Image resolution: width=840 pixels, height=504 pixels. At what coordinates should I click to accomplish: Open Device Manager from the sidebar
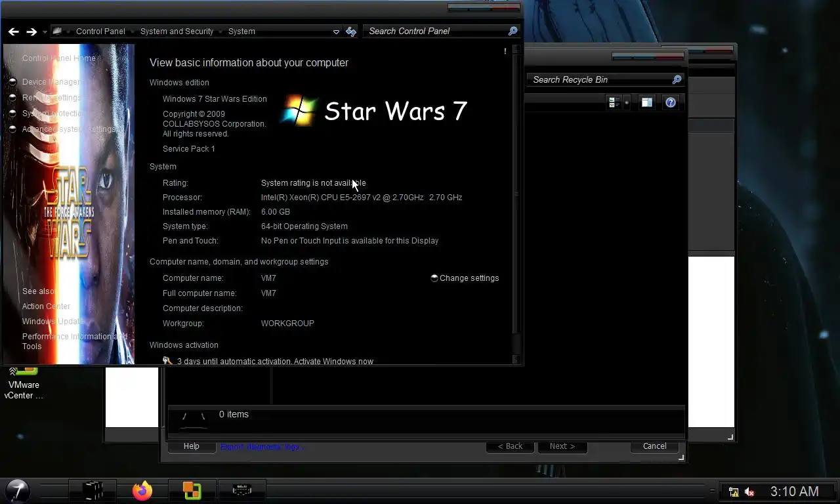[x=52, y=82]
